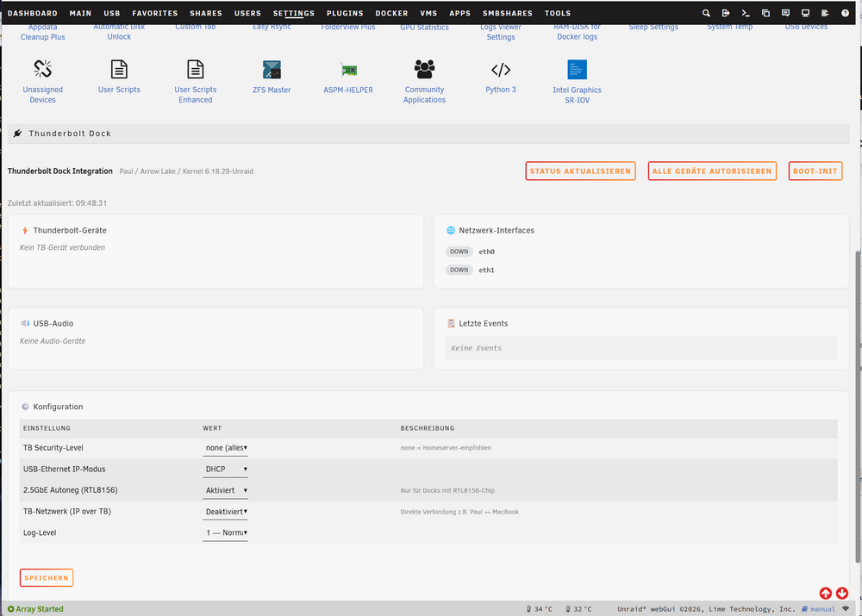Click the help question mark icon
Image resolution: width=862 pixels, height=616 pixels.
(845, 13)
